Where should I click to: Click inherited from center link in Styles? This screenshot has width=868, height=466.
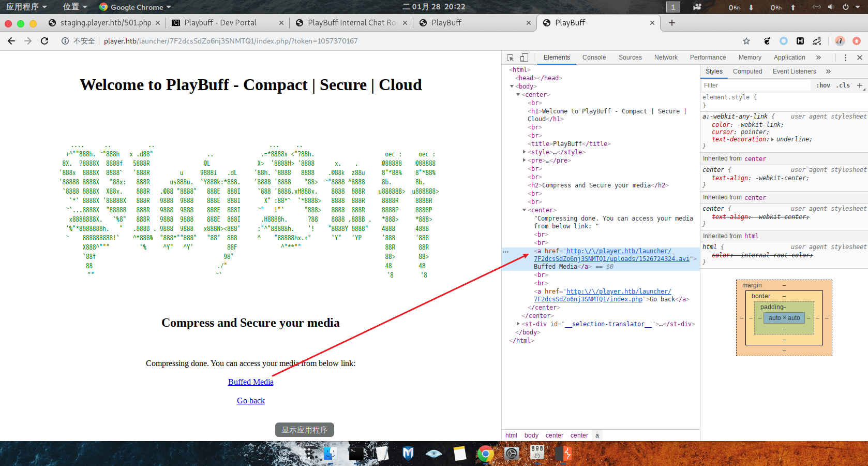point(755,159)
